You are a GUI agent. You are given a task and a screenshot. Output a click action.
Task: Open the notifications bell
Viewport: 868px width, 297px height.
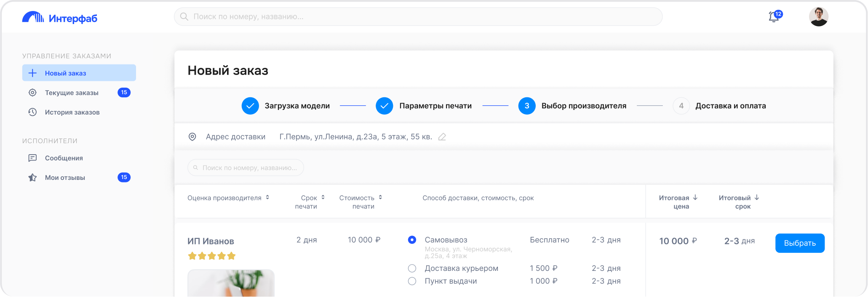pos(774,17)
